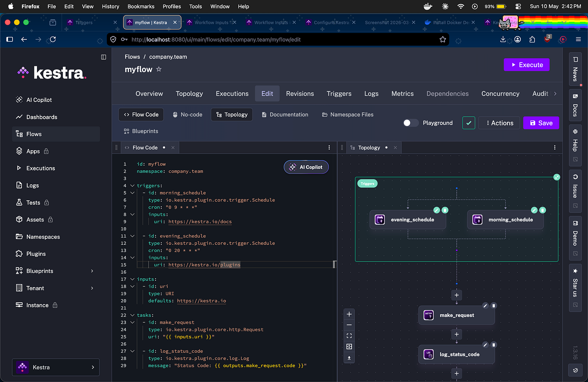
Task: Edit the evening_schedule trigger node
Action: (437, 210)
